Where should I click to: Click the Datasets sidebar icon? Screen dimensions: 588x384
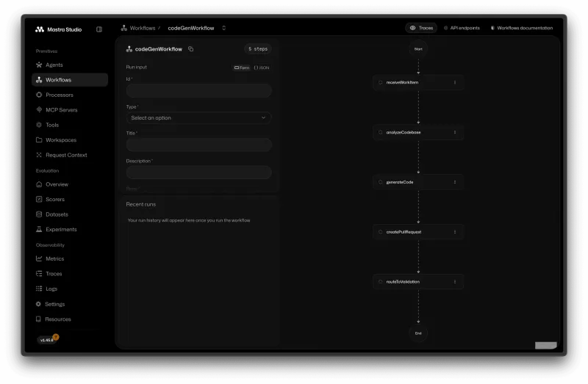[39, 214]
